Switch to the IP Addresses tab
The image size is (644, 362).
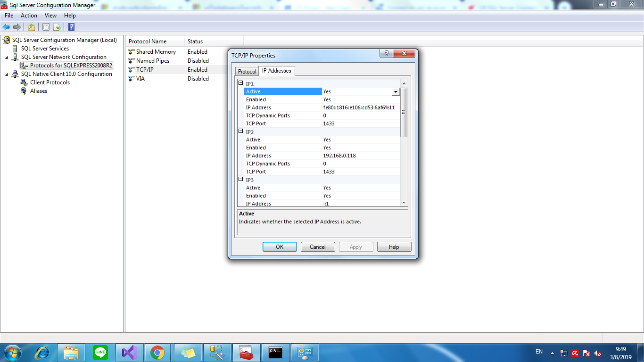[277, 71]
